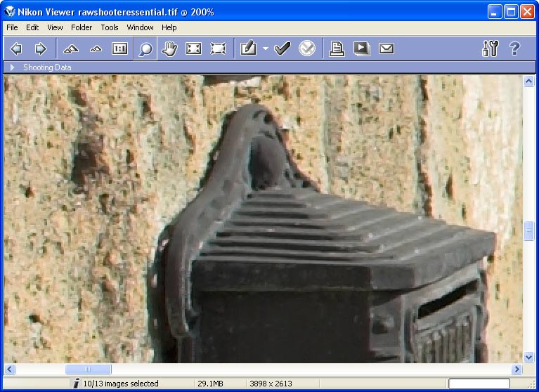Open the Edit menu
The width and height of the screenshot is (539, 392).
click(x=32, y=27)
